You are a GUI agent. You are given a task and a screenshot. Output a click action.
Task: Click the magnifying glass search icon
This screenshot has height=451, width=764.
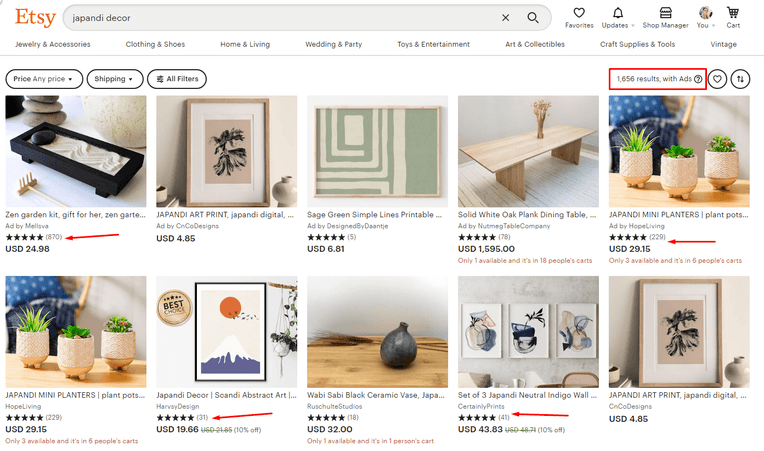tap(533, 18)
